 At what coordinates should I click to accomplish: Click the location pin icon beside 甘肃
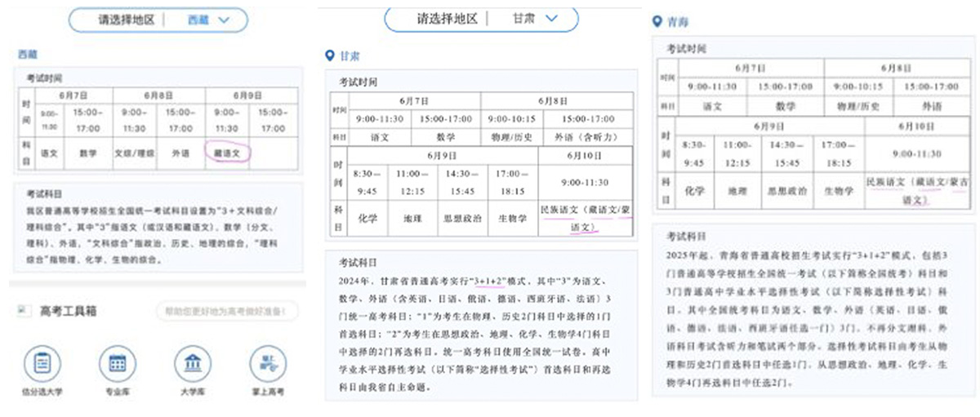pos(329,55)
